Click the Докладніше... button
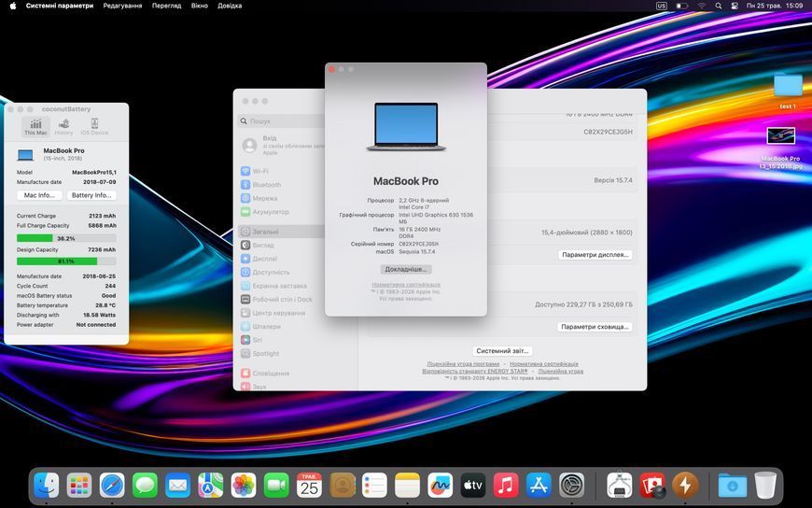This screenshot has height=508, width=812. pos(405,270)
